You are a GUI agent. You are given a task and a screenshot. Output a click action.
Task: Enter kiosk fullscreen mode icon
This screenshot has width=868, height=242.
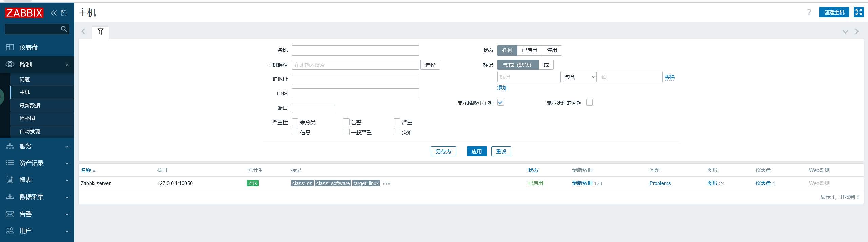click(x=859, y=13)
